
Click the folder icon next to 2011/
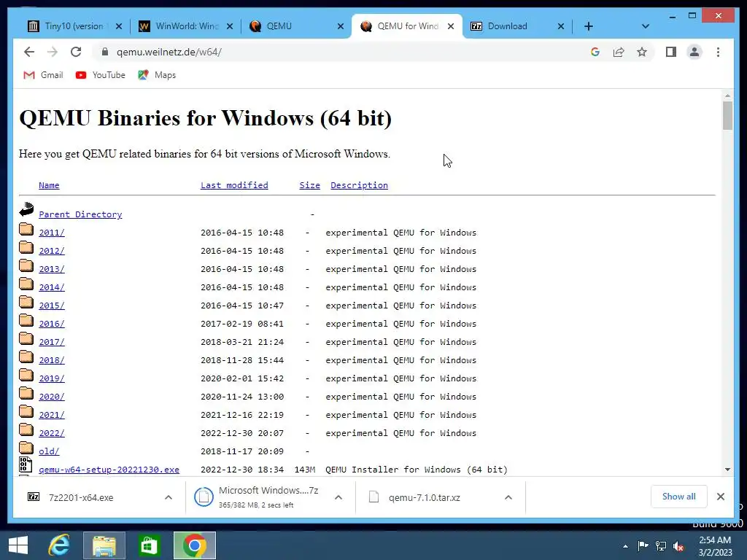(x=26, y=230)
